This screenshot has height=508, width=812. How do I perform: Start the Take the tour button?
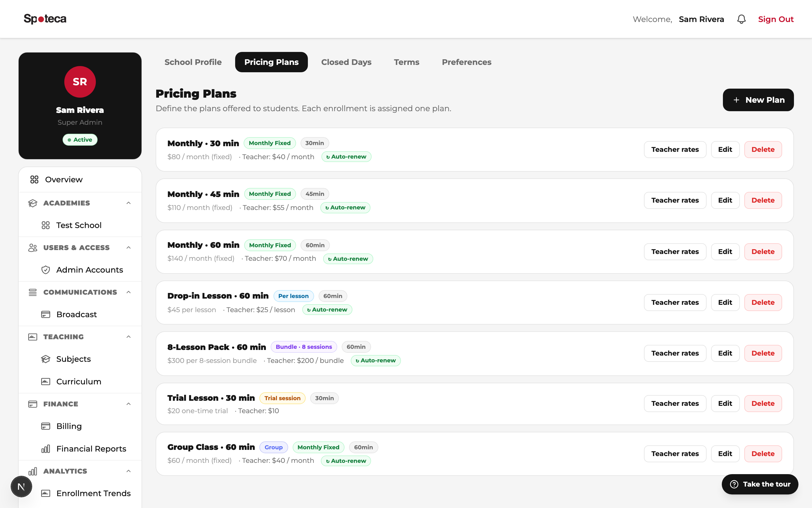(760, 484)
